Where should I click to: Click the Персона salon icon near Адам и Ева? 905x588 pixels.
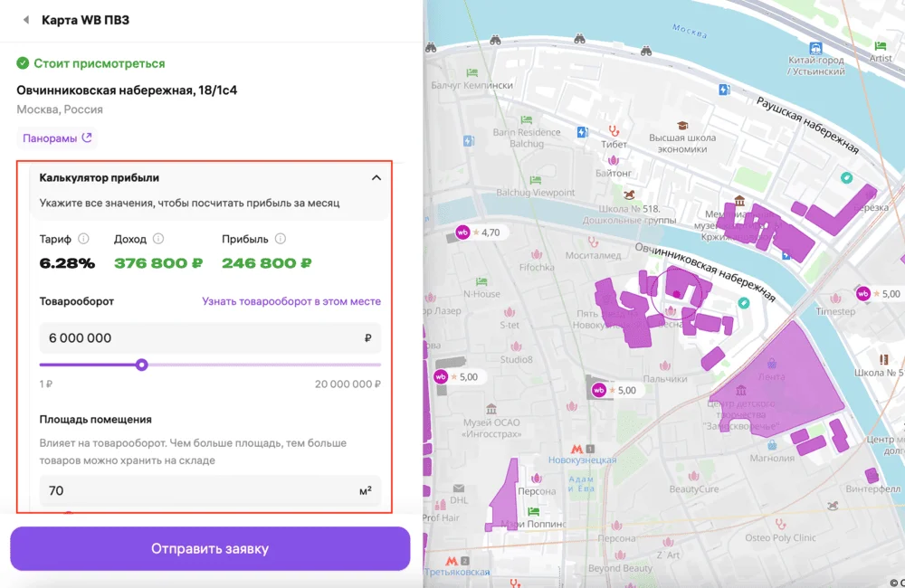(537, 479)
